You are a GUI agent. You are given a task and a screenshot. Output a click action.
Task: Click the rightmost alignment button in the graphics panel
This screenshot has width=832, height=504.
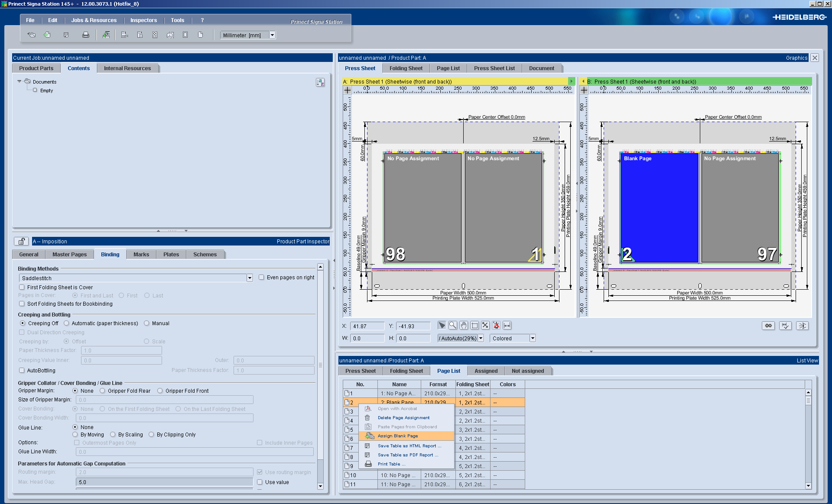pos(802,326)
